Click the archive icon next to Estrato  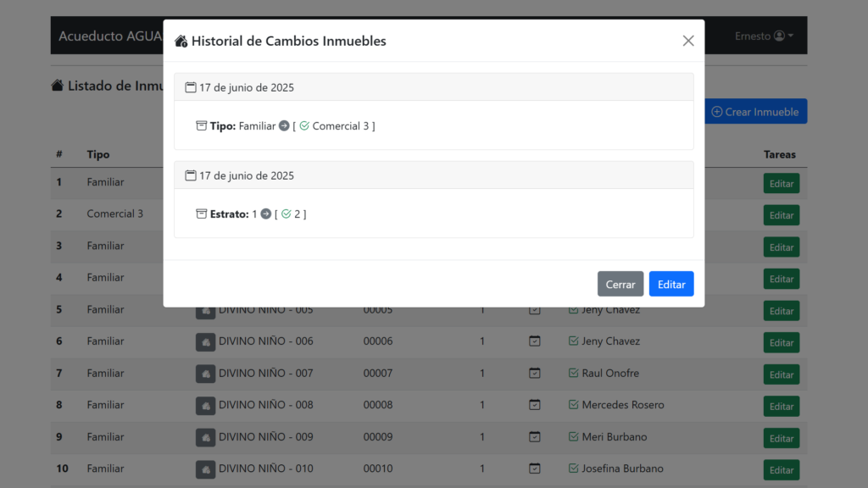(202, 214)
